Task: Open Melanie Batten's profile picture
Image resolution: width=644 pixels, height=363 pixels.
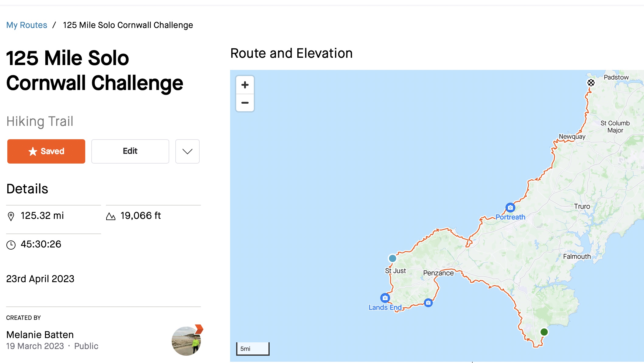Action: pos(186,341)
